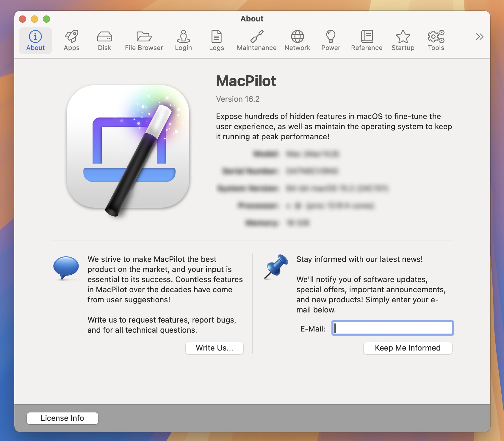
Task: Open the Reference book pane
Action: [x=367, y=41]
